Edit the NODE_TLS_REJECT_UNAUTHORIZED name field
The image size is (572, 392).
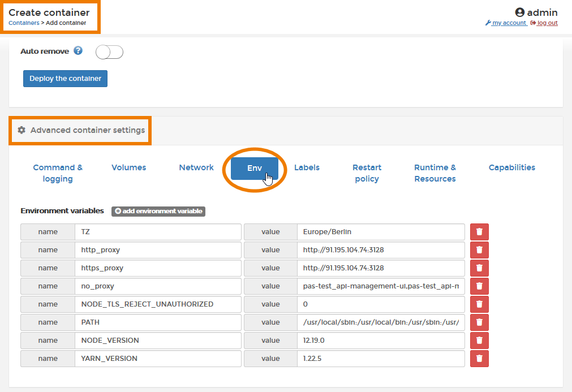tap(158, 304)
